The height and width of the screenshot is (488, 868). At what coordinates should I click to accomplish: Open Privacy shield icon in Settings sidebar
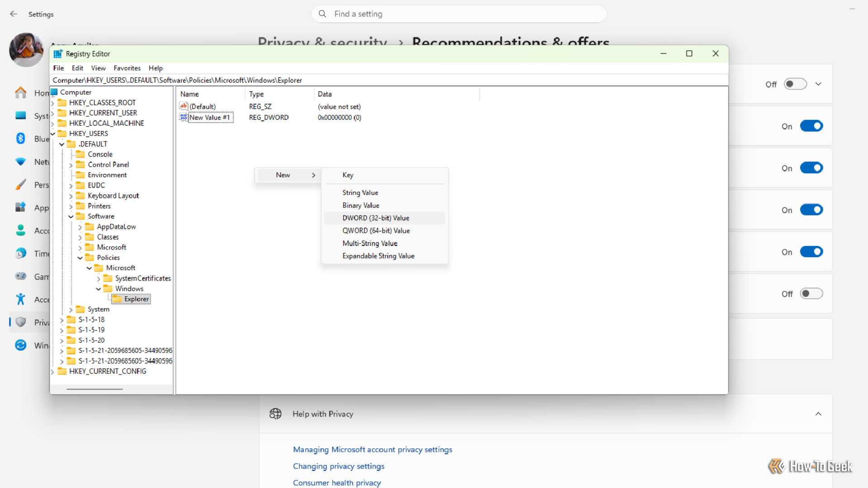pos(21,322)
